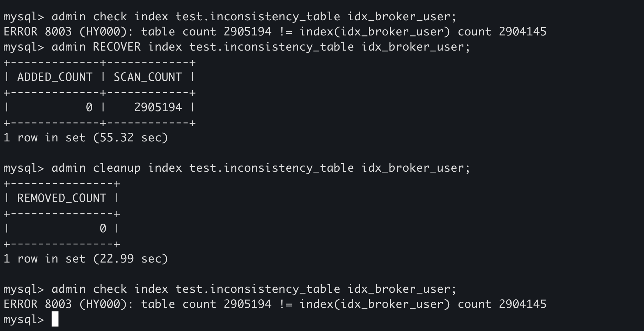This screenshot has height=331, width=644.
Task: Click test.inconsistency_table in the cleanup command
Action: 271,168
